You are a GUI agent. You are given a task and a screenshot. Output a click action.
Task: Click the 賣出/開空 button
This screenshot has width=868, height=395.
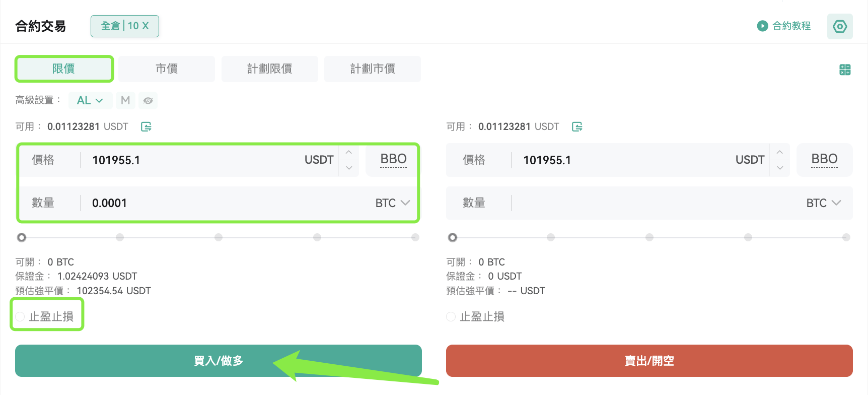point(649,361)
